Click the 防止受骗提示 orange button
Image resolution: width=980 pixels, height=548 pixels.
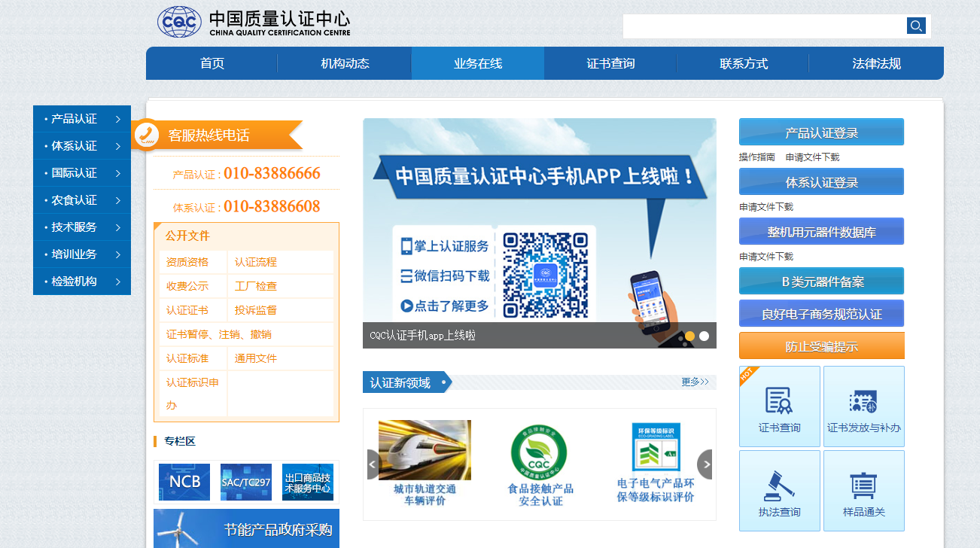(x=821, y=346)
